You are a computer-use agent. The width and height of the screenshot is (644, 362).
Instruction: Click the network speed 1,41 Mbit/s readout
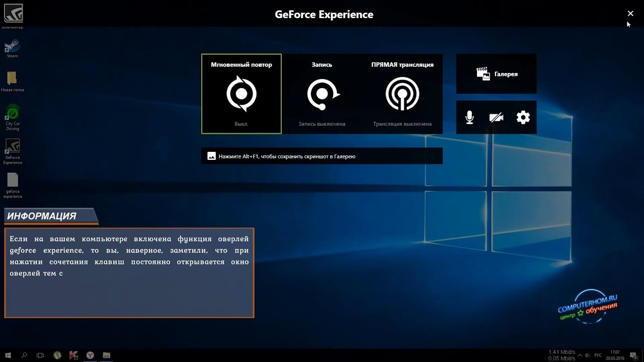coord(561,352)
